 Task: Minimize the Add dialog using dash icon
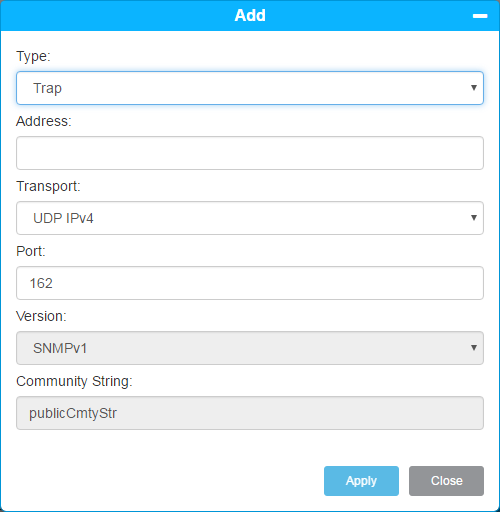480,16
